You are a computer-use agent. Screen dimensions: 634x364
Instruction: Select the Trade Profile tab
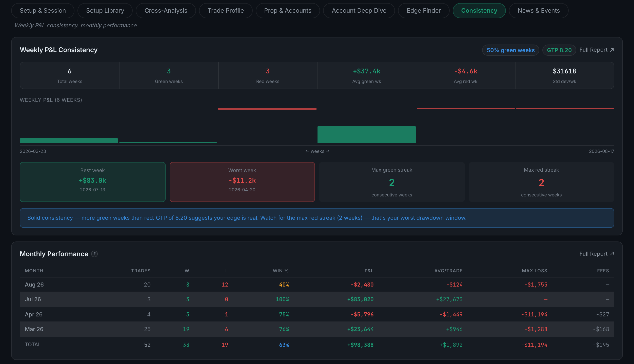(226, 11)
